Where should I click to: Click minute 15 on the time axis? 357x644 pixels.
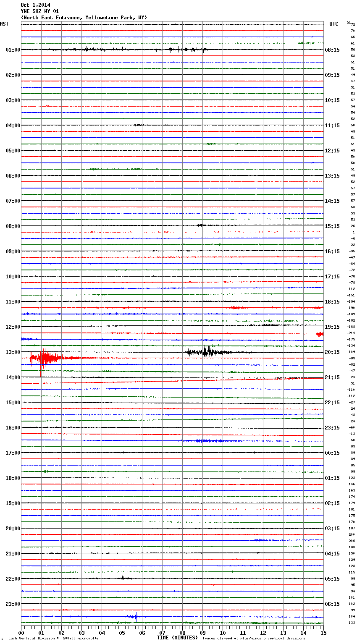[323, 633]
